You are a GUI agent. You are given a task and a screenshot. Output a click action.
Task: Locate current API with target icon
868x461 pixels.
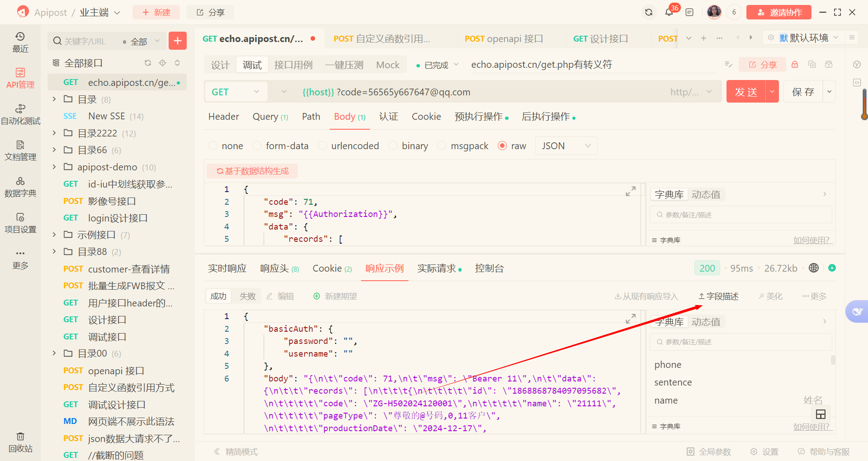(x=163, y=63)
